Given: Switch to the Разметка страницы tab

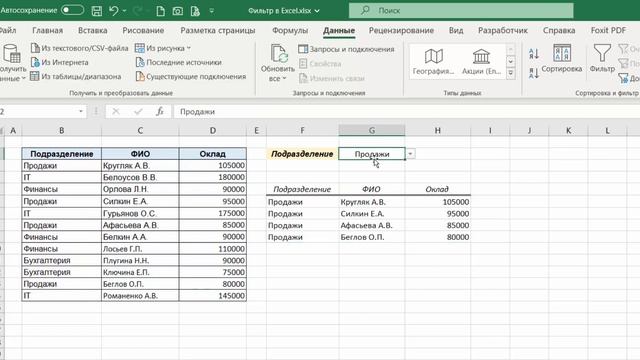Looking at the screenshot, I should pos(218,30).
